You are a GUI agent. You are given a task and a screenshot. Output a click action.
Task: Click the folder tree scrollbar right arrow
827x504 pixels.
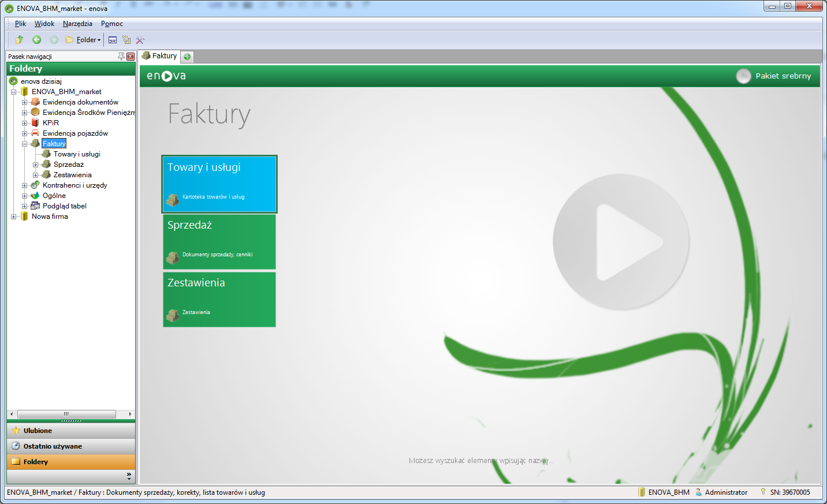(x=130, y=414)
